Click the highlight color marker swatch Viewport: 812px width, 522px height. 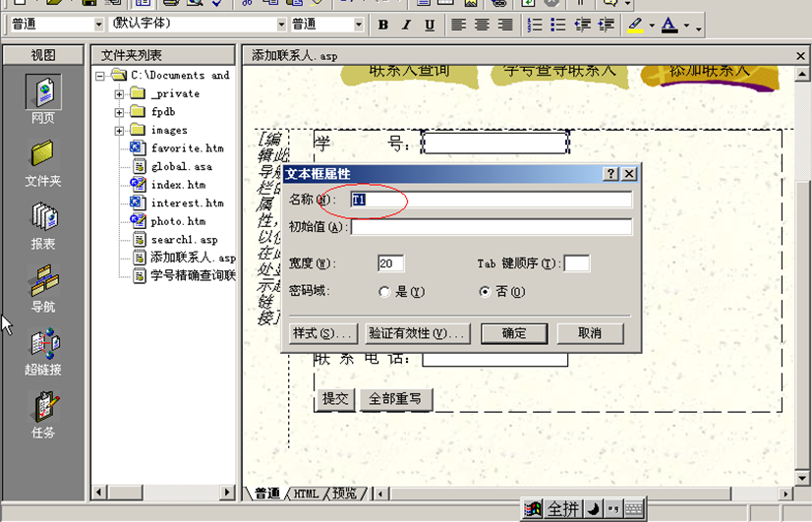click(x=635, y=25)
